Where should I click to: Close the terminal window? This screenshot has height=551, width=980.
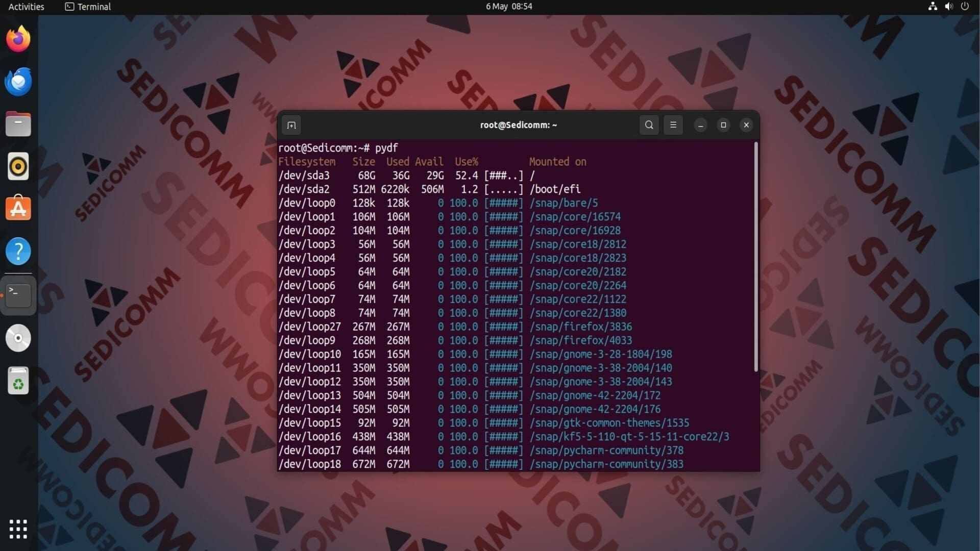[746, 125]
